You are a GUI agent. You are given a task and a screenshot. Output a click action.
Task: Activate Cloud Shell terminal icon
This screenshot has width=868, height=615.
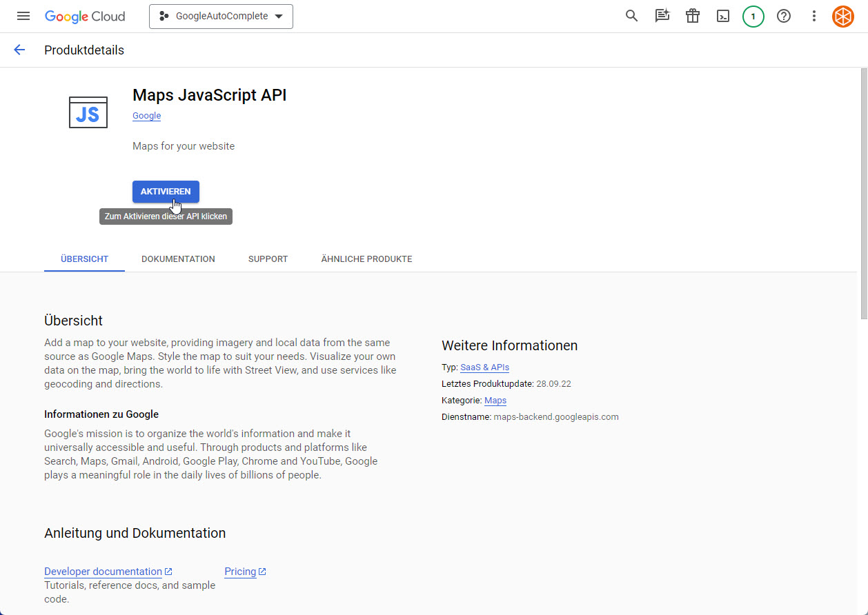(x=723, y=16)
